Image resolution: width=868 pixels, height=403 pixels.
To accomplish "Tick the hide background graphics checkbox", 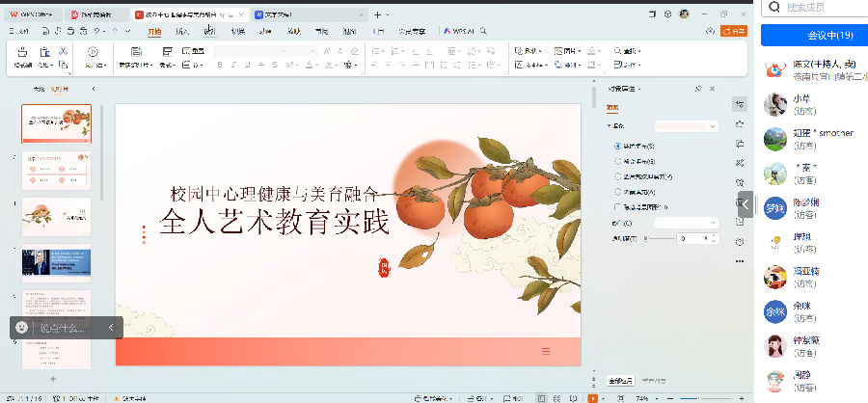I will pyautogui.click(x=618, y=206).
